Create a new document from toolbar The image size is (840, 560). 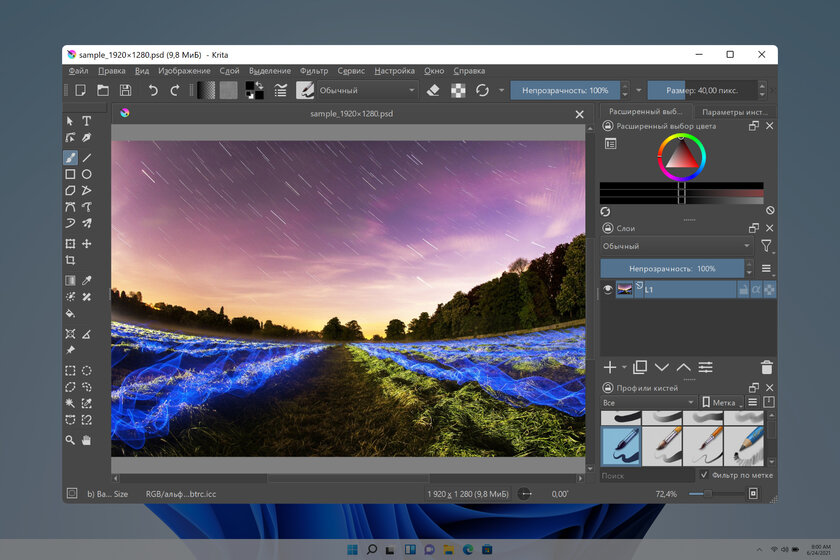81,91
